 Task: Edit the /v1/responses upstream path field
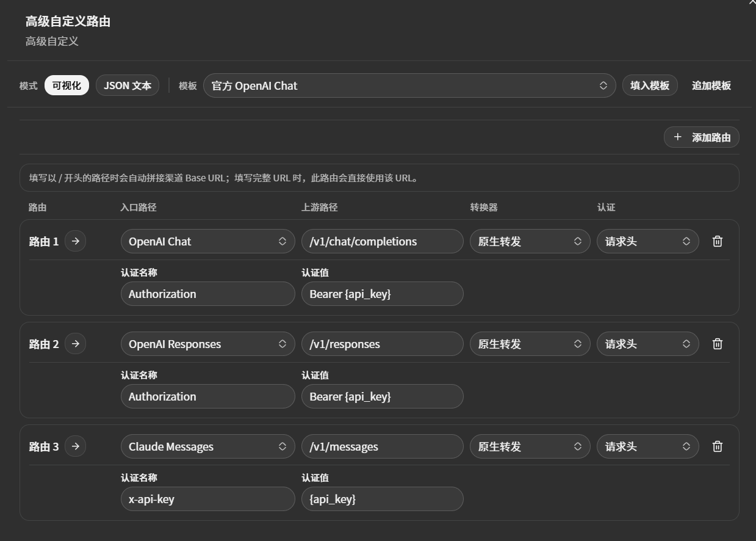point(383,344)
